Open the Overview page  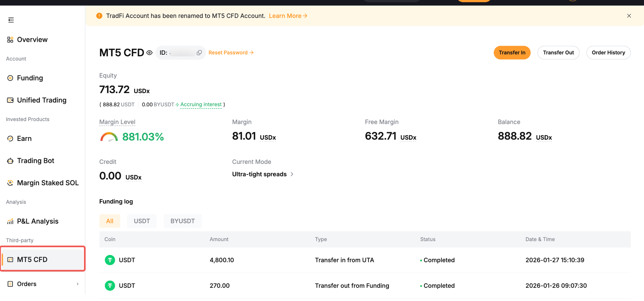tap(32, 40)
